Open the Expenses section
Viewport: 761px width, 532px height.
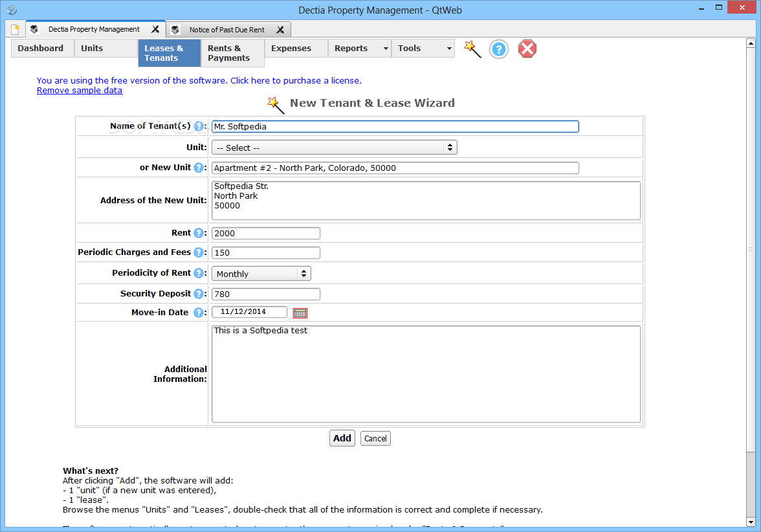click(x=296, y=48)
